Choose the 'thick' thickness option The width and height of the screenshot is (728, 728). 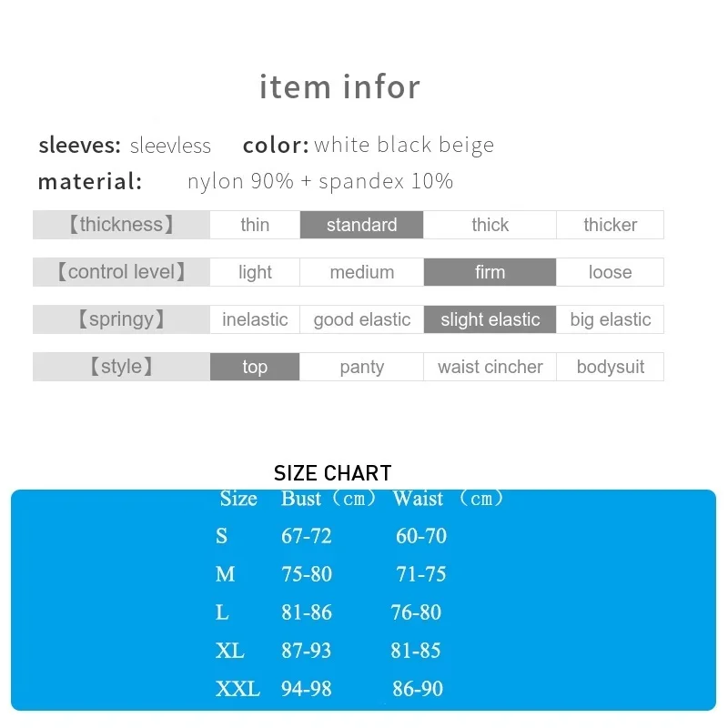[x=490, y=225]
